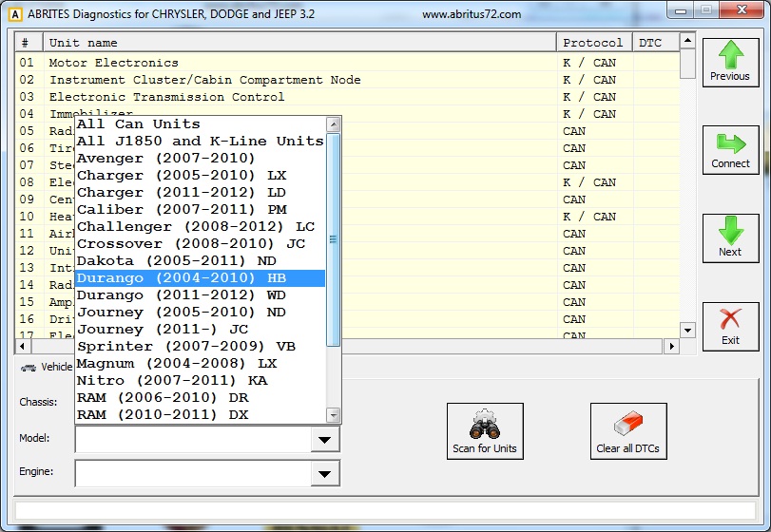771x532 pixels.
Task: Select Journey (2011-) JC
Action: coord(201,330)
